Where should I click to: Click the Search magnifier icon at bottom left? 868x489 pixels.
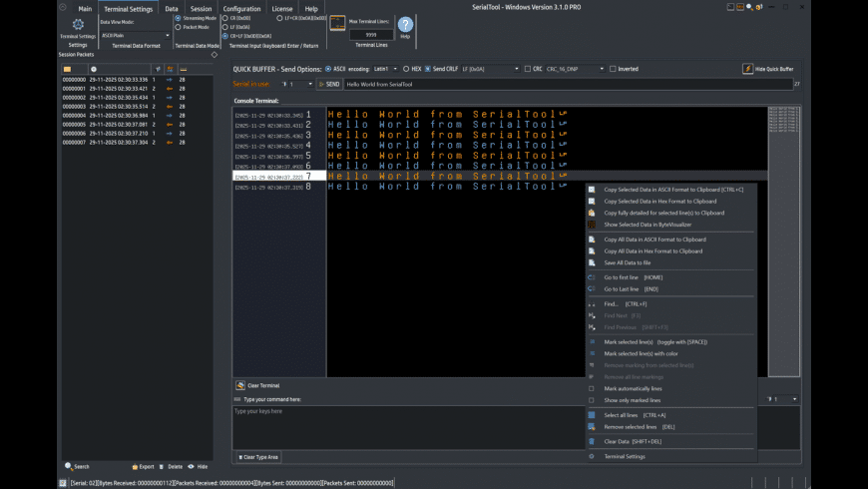tap(69, 466)
